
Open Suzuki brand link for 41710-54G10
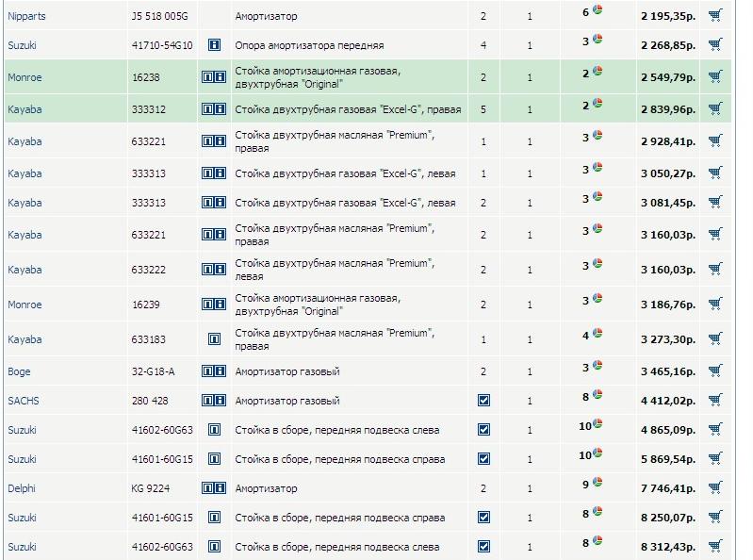(22, 45)
